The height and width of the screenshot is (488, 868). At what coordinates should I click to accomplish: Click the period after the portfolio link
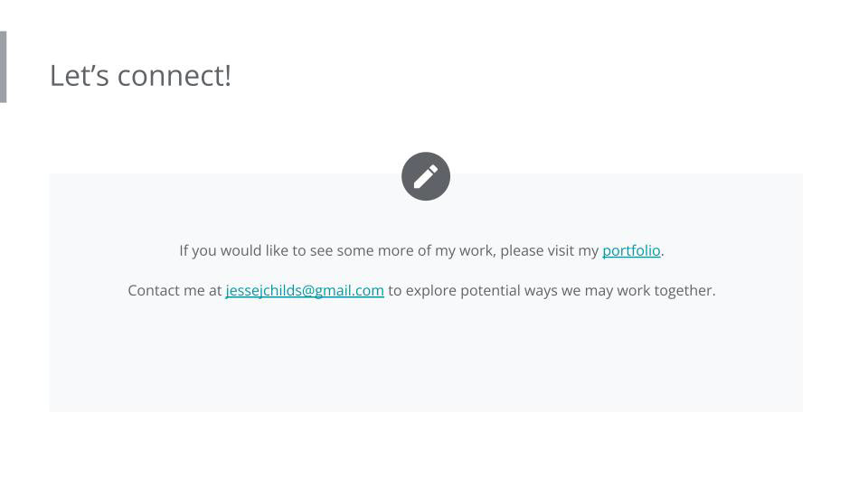coord(663,251)
